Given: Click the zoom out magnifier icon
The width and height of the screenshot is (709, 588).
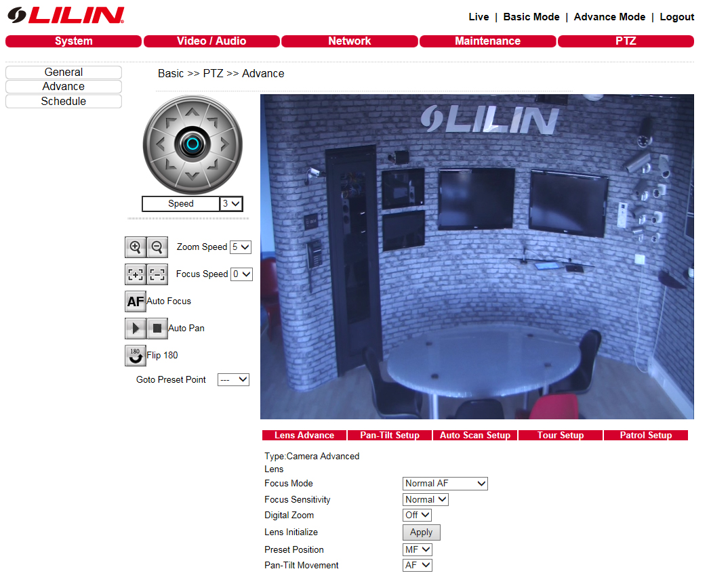Looking at the screenshot, I should point(157,247).
